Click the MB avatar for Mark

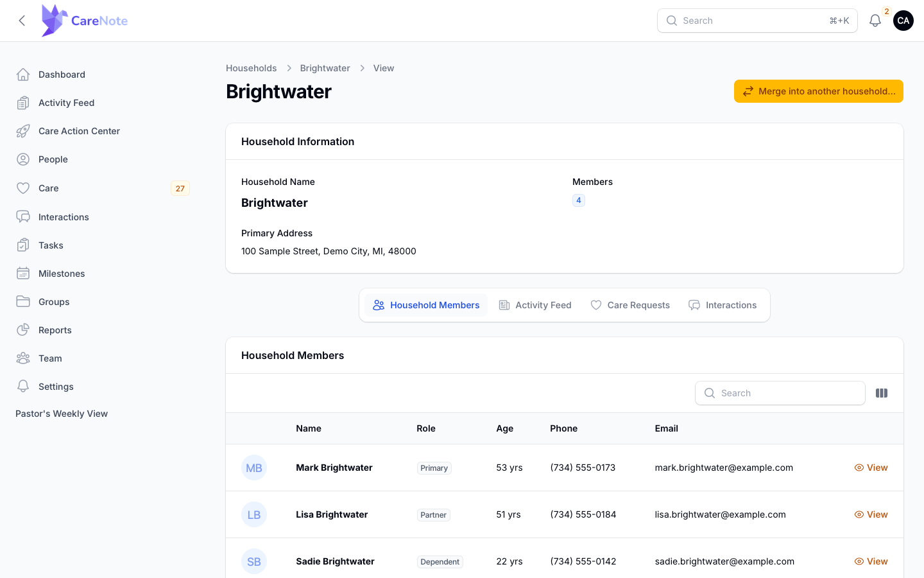[254, 468]
